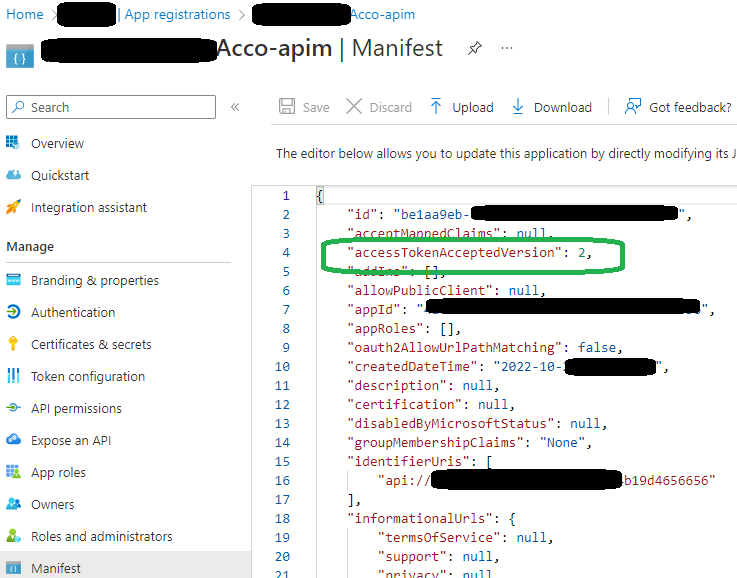Click the "groupMembershipClaims" "None" value
737x578 pixels.
[x=562, y=442]
